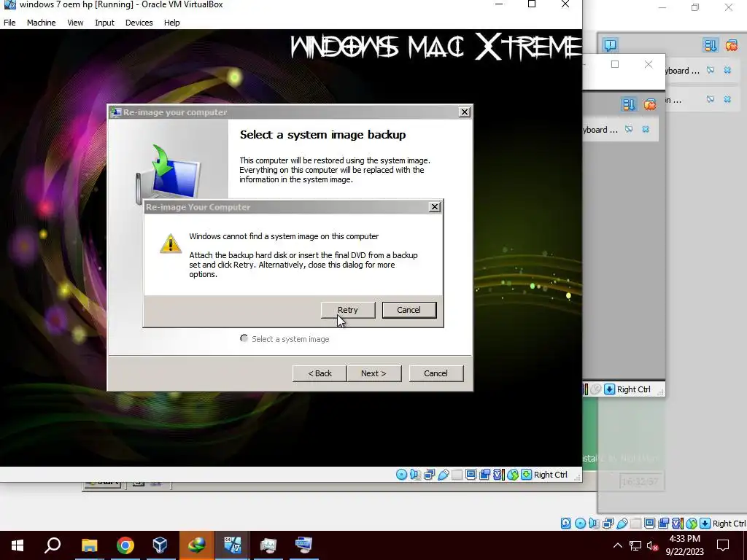
Task: Click the sort notifications icon in the rear window's top toolbar
Action: tap(711, 45)
